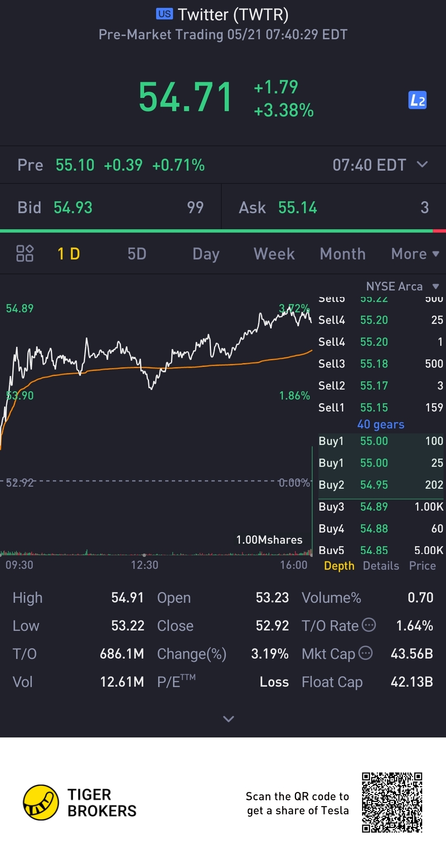Tap the Buy3 54.89 order row
The height and width of the screenshot is (868, 446).
[381, 507]
